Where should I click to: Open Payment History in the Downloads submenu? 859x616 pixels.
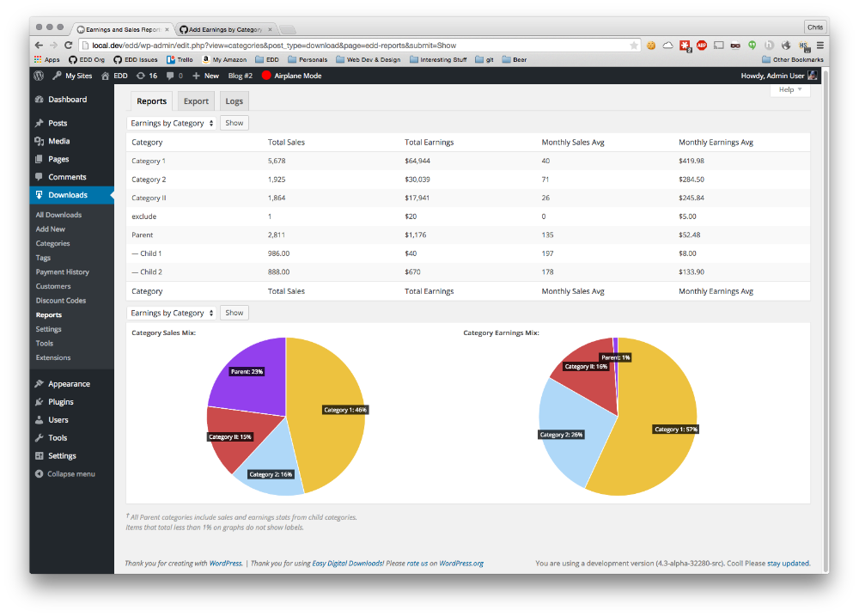62,272
